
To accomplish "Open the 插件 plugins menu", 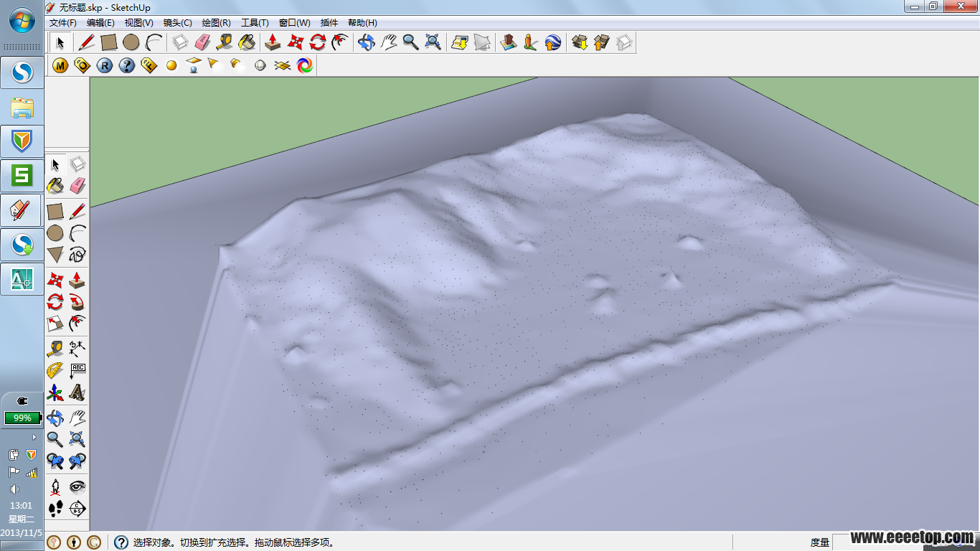I will [329, 23].
